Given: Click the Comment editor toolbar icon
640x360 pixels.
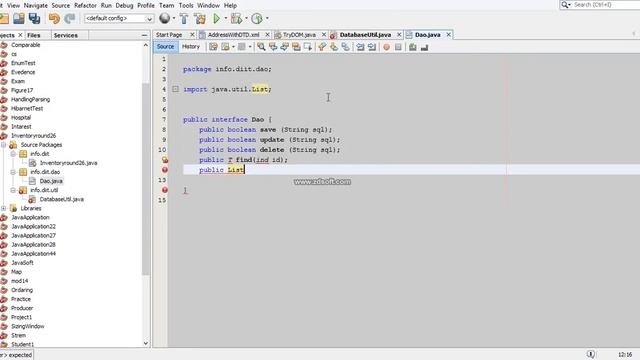Looking at the screenshot, I should tap(413, 47).
